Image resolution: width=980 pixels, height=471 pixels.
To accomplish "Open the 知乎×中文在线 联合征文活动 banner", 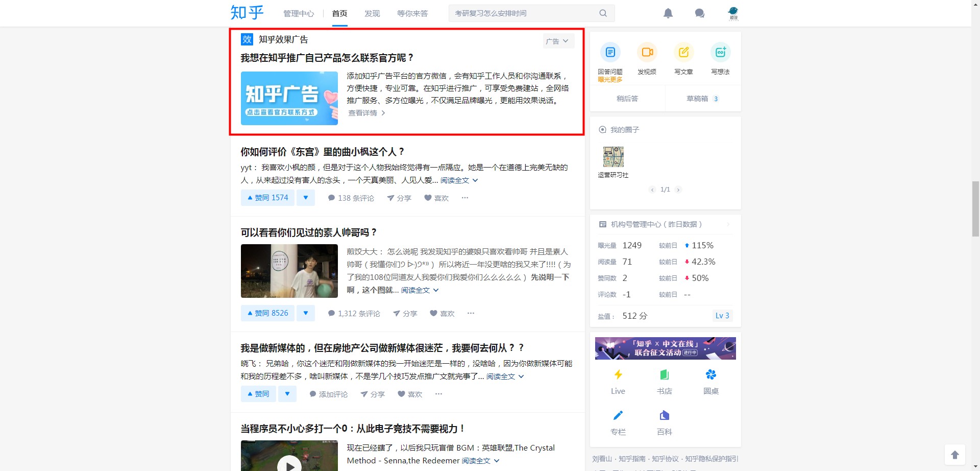I will tap(666, 348).
